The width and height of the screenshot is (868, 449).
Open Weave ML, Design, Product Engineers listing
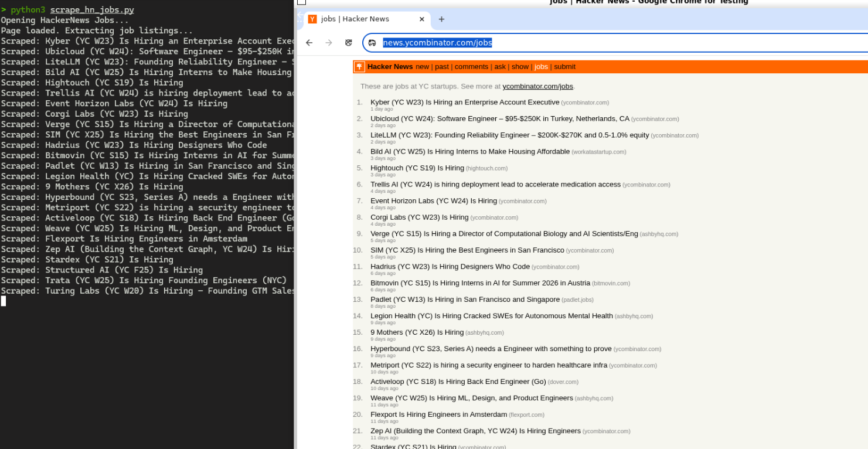coord(472,398)
